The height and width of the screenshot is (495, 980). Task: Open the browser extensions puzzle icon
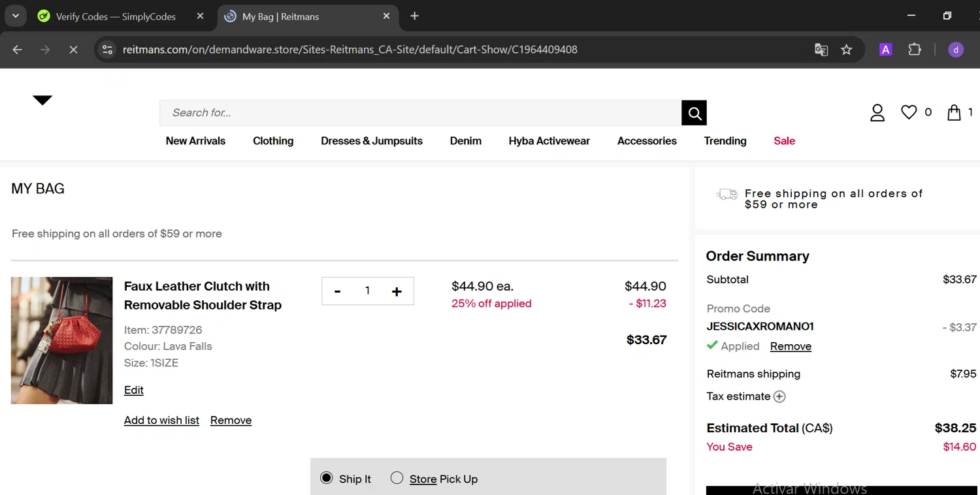pyautogui.click(x=915, y=50)
